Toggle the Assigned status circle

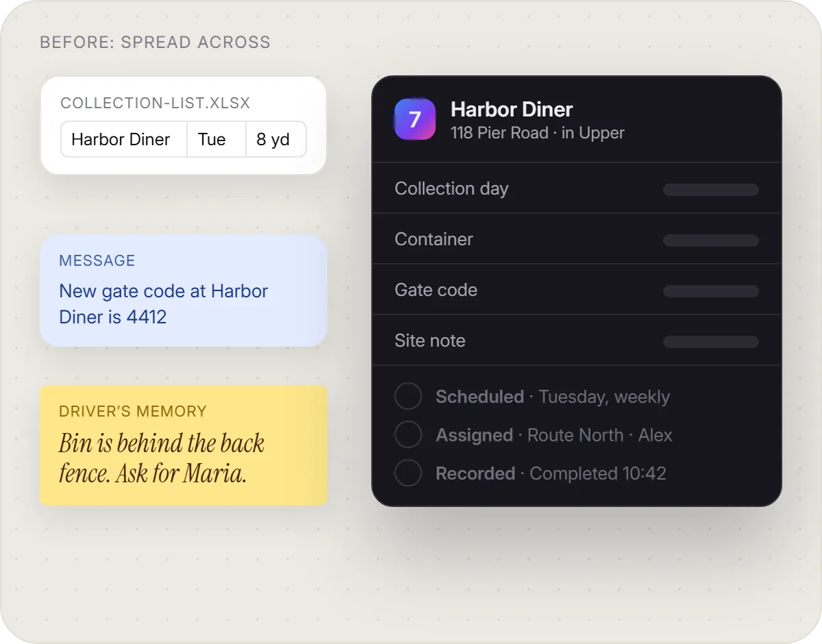pyautogui.click(x=408, y=435)
